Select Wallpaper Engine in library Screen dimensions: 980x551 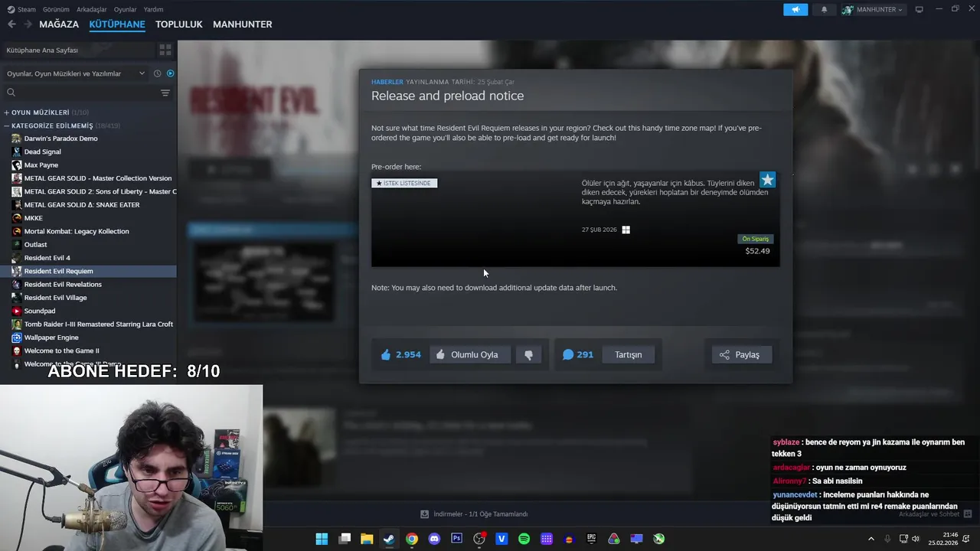(51, 337)
